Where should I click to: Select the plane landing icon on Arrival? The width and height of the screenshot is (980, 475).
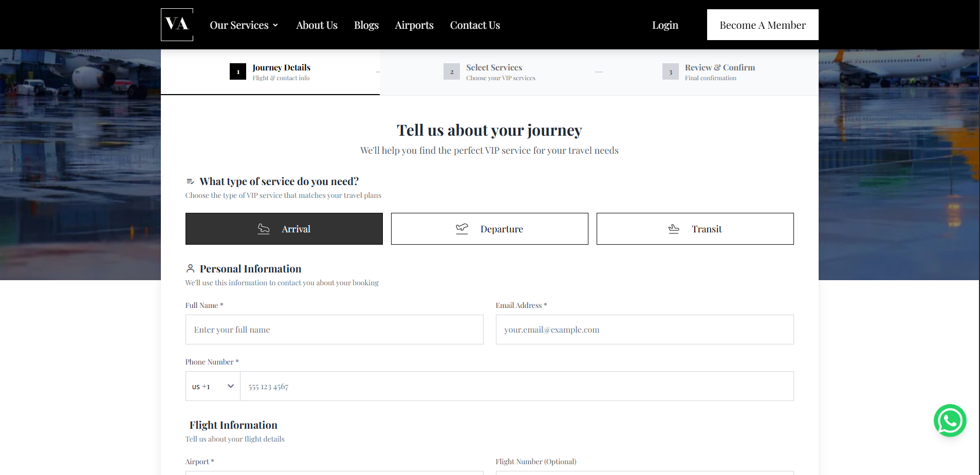tap(264, 229)
